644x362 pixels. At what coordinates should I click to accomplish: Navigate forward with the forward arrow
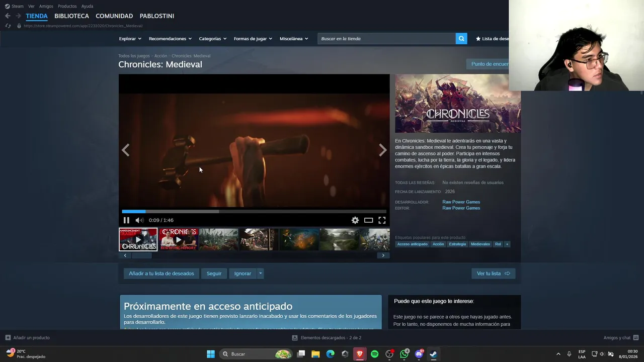point(18,16)
